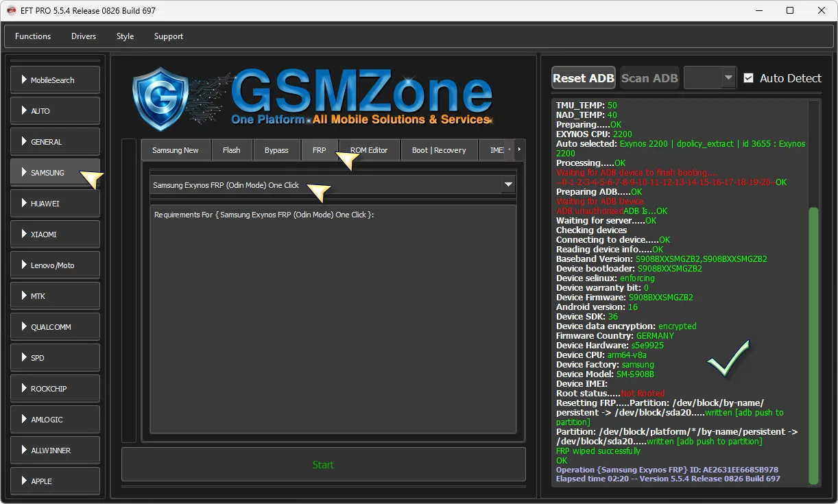
Task: Click the MobileSearch arrow icon
Action: click(24, 80)
